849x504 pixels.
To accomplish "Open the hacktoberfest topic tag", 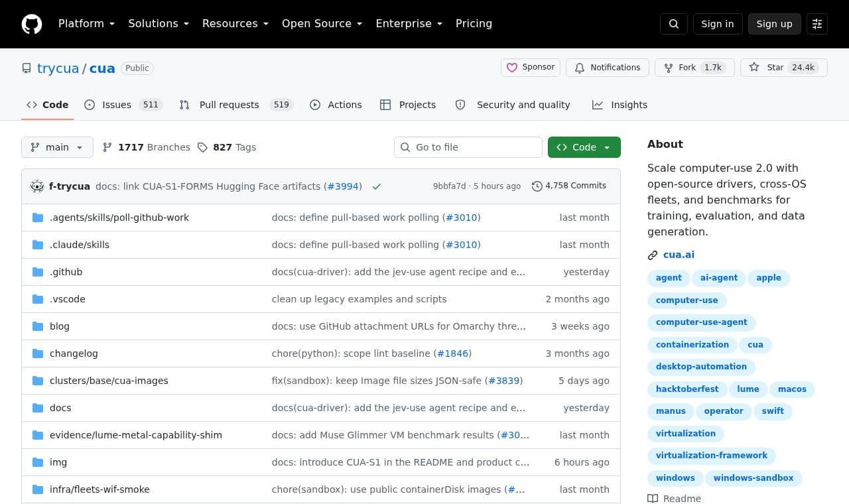I will [x=687, y=389].
